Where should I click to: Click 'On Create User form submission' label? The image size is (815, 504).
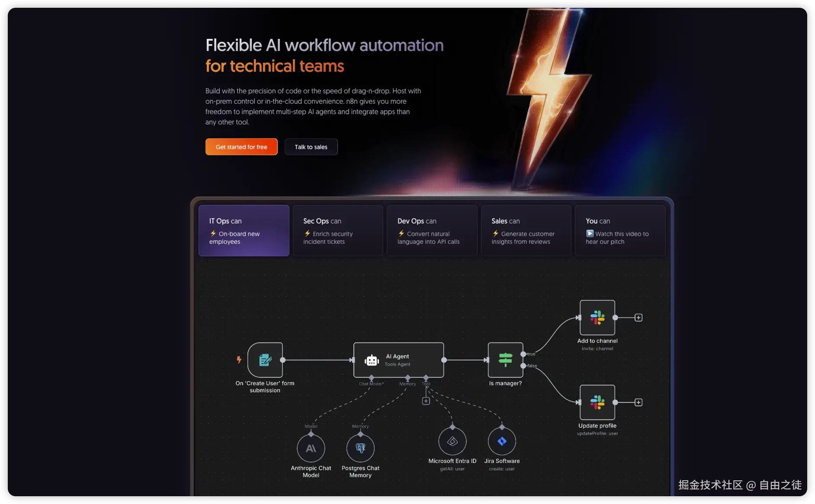tap(265, 387)
